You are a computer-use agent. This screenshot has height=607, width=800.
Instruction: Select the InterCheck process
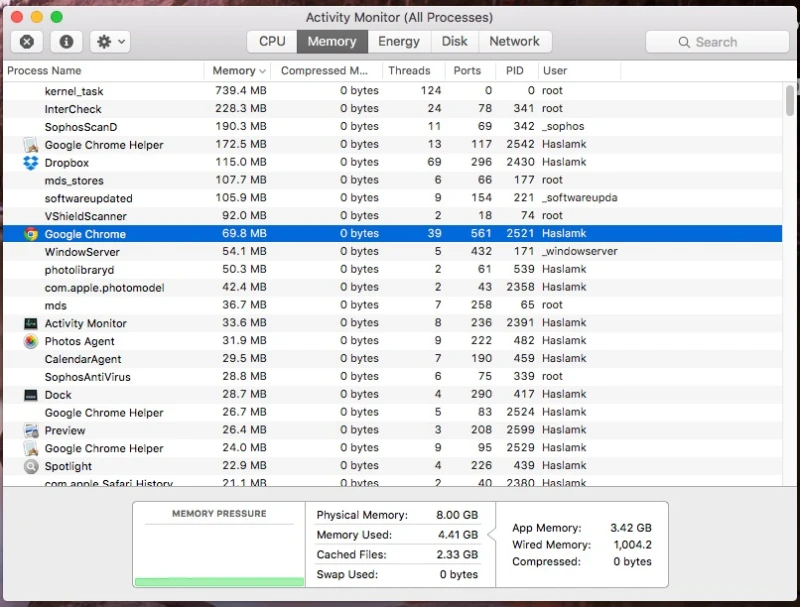[392, 109]
